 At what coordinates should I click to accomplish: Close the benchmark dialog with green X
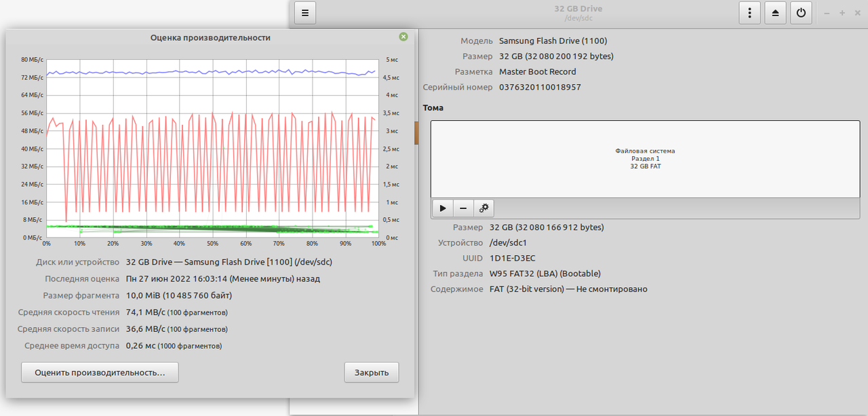(x=403, y=37)
